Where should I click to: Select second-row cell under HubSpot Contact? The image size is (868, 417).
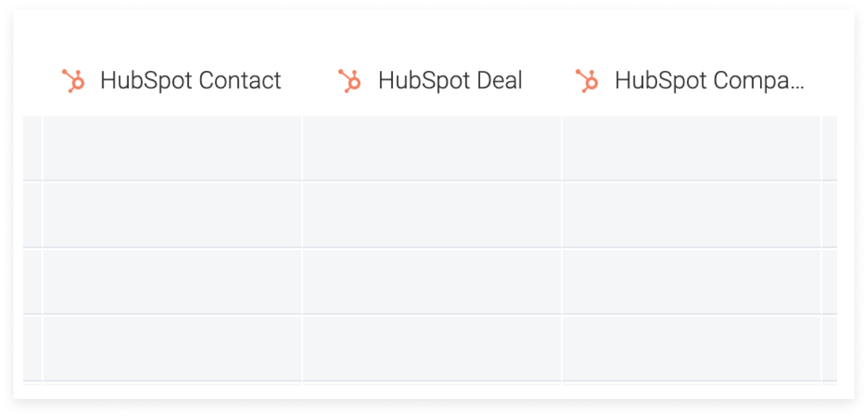(x=173, y=215)
